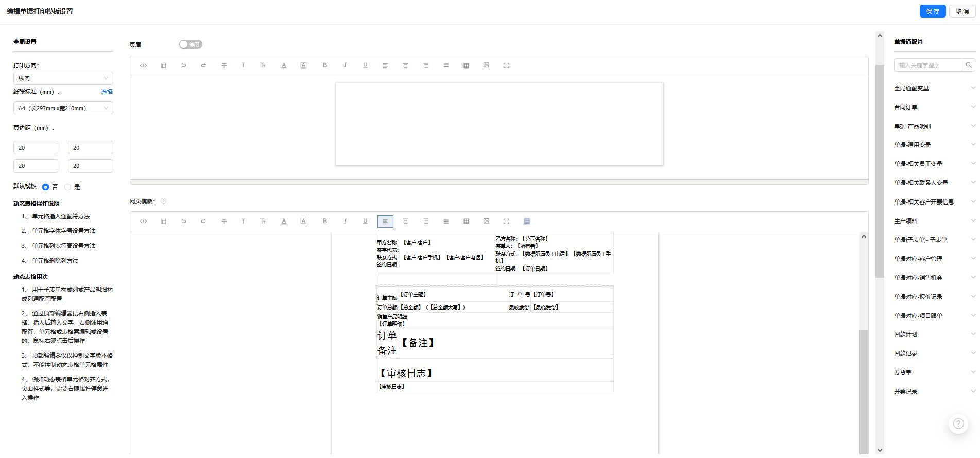Open the 打印方向 dropdown
Image resolution: width=980 pixels, height=458 pixels.
point(63,78)
